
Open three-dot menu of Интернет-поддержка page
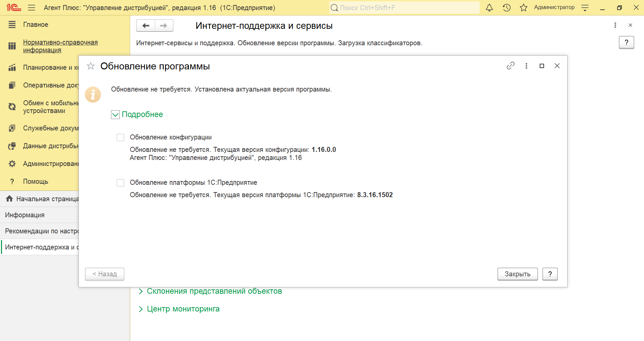click(x=615, y=25)
